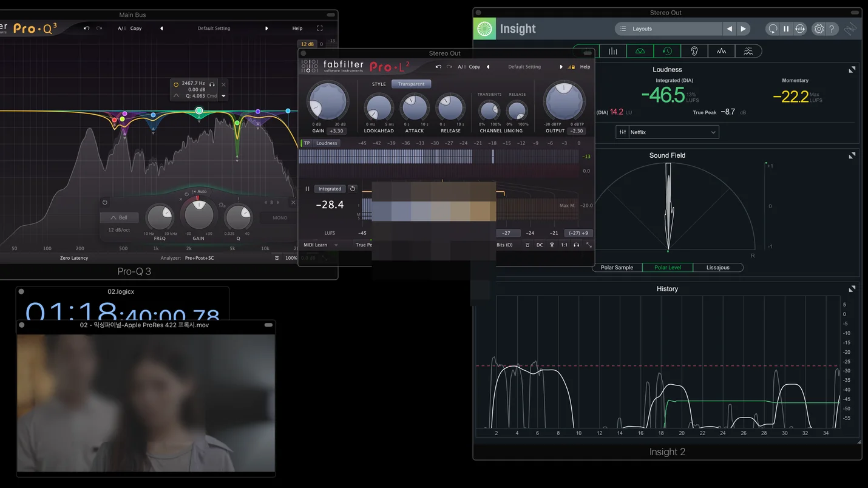Toggle Intelligibility ear module in Insight
The height and width of the screenshot is (488, 868).
694,52
